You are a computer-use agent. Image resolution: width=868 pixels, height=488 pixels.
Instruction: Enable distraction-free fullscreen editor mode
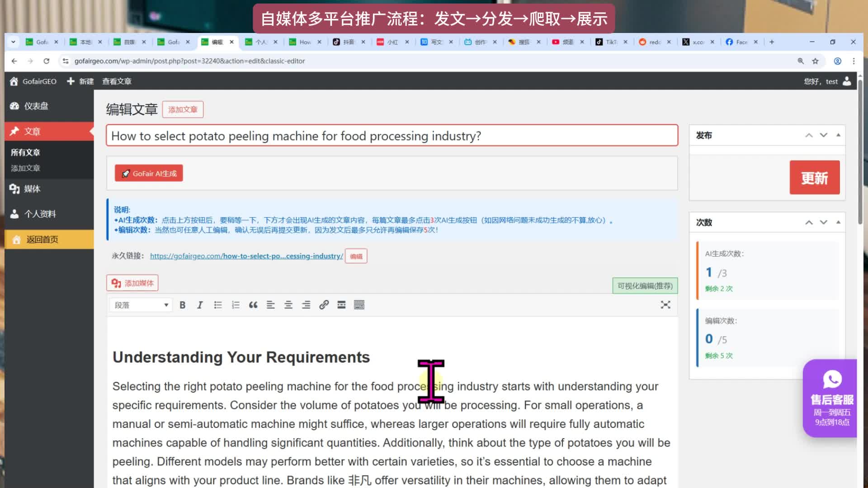click(665, 305)
